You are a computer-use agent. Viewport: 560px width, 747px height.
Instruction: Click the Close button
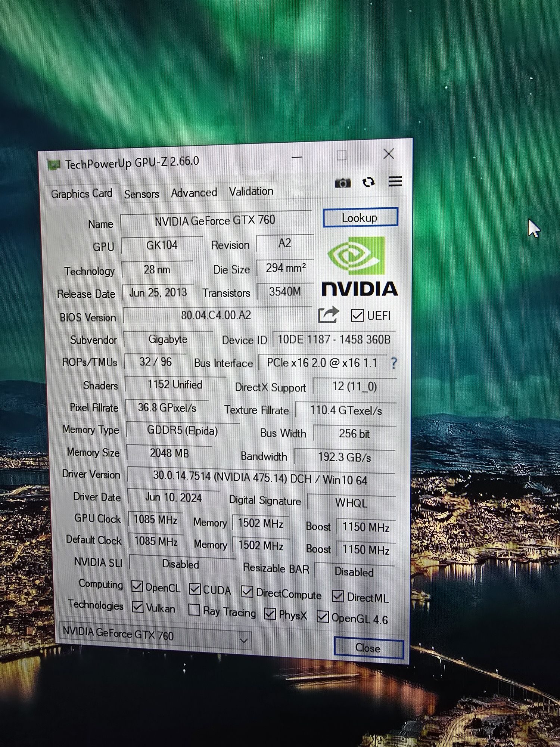[368, 648]
